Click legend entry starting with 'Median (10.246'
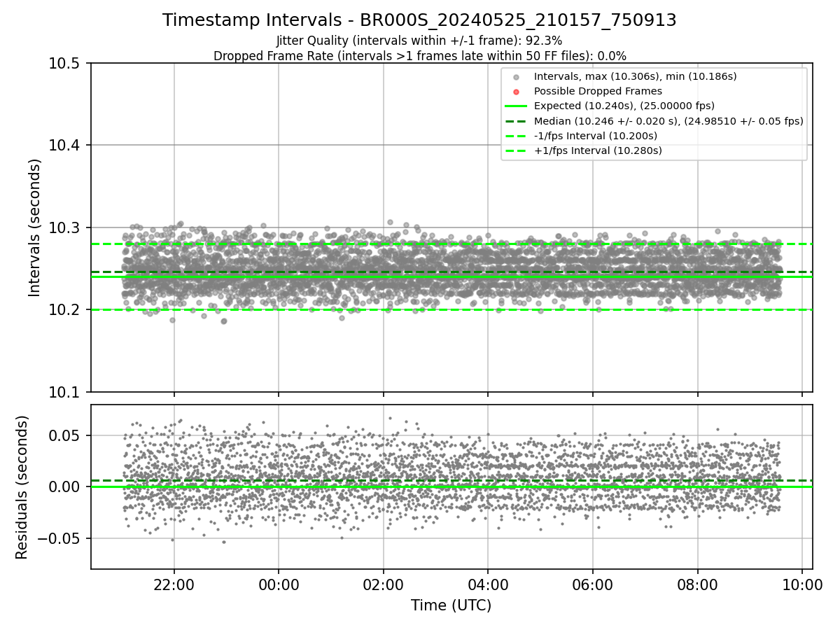This screenshot has height=630, width=840. tap(668, 121)
